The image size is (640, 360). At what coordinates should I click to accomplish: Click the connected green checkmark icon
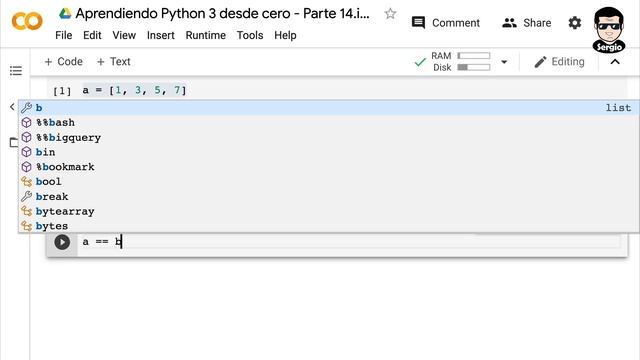point(420,62)
